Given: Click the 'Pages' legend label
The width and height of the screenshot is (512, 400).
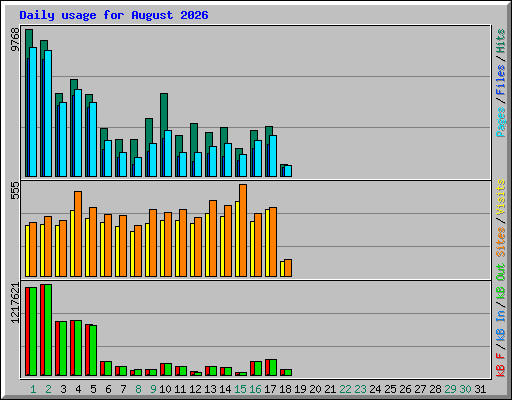Looking at the screenshot, I should [x=500, y=122].
